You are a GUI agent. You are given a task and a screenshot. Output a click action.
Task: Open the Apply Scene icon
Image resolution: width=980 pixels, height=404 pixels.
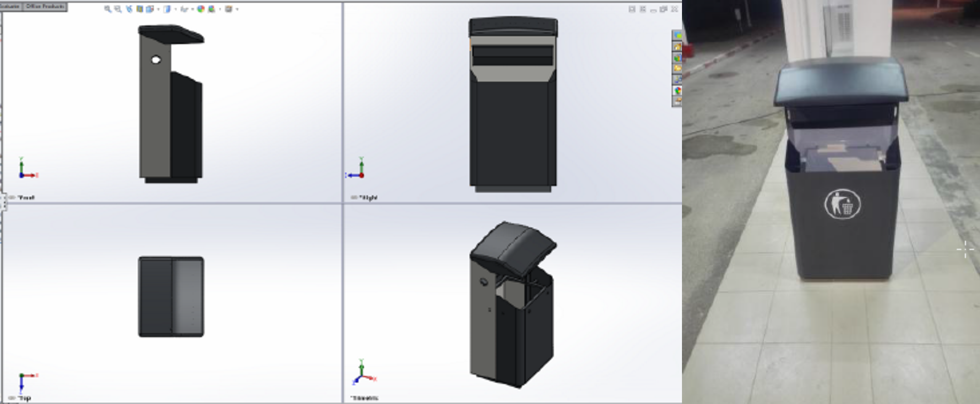[x=212, y=9]
